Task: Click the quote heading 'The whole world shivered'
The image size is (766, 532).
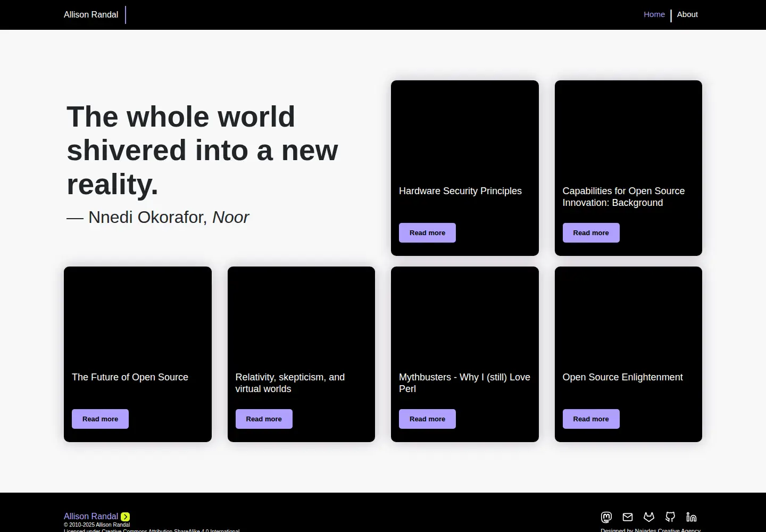Action: (x=202, y=151)
